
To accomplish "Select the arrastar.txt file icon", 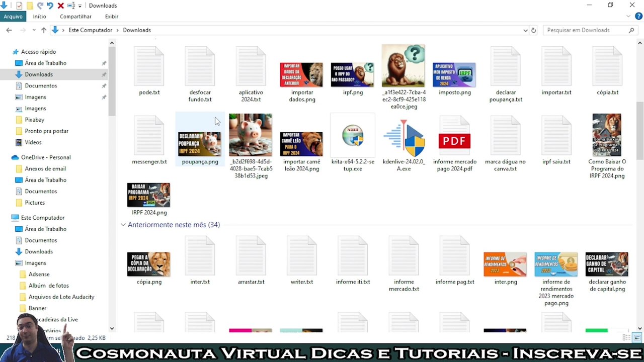I will click(251, 256).
